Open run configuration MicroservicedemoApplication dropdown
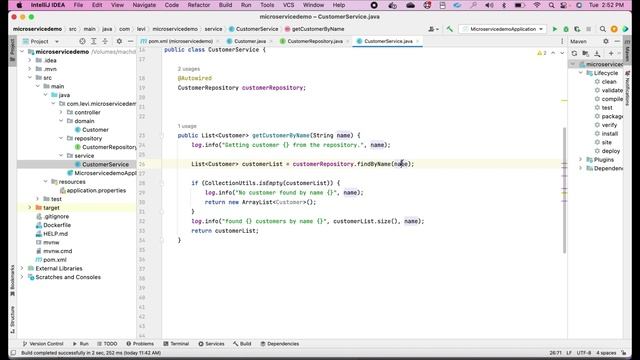The height and width of the screenshot is (360, 640). 503,29
